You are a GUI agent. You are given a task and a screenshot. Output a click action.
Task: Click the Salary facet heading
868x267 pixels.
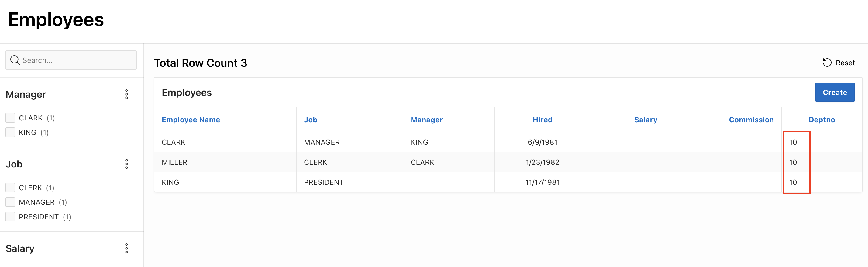(20, 248)
